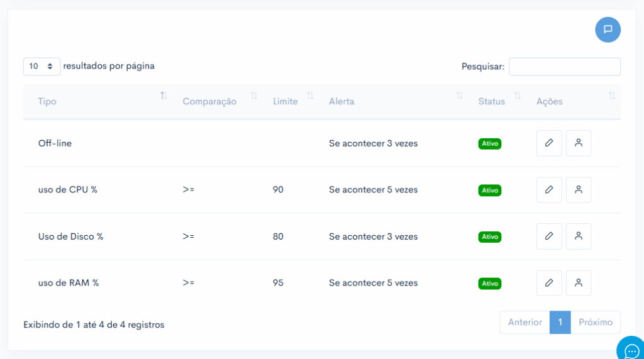This screenshot has width=644, height=359.
Task: Sort by the Alerta column header
Action: [396, 101]
